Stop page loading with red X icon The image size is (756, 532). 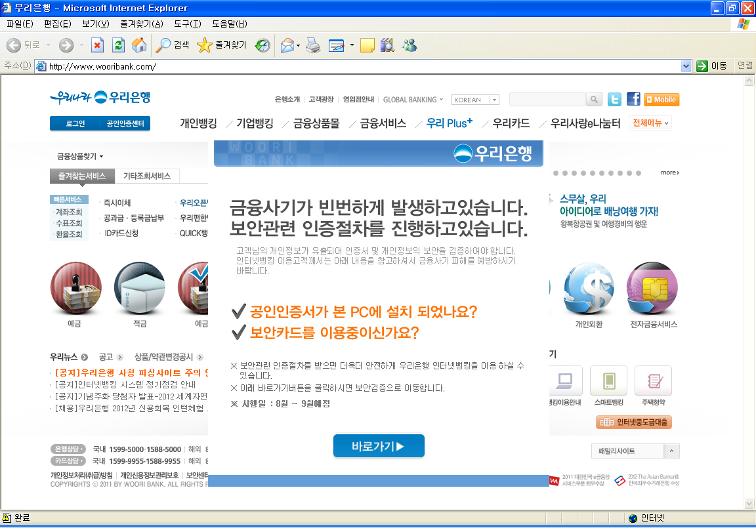pos(97,45)
